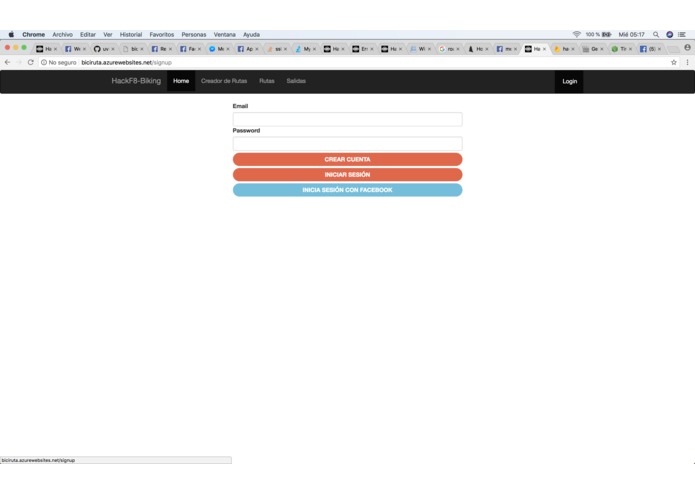Image resolution: width=695 pixels, height=494 pixels.
Task: Open the Ayuda menu
Action: point(251,35)
